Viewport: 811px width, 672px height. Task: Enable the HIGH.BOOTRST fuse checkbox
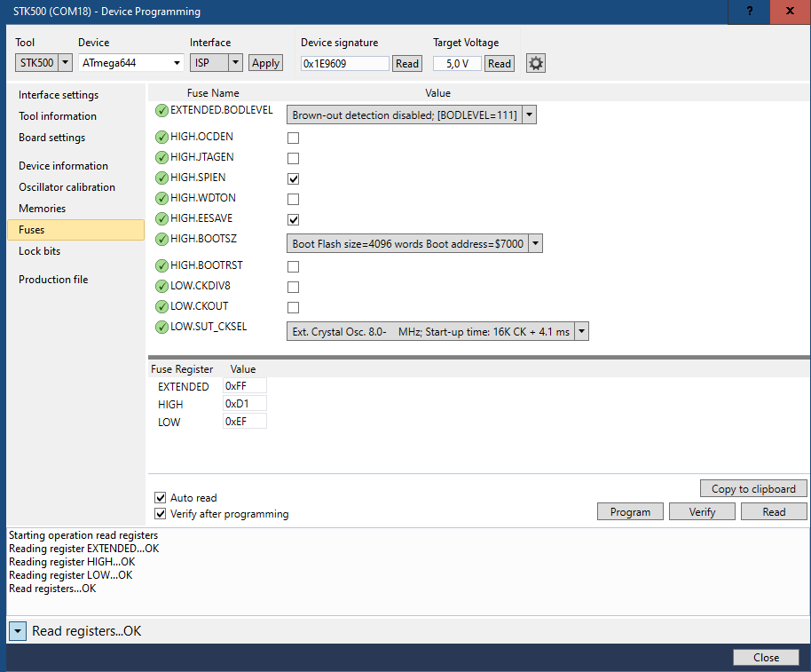click(x=294, y=267)
